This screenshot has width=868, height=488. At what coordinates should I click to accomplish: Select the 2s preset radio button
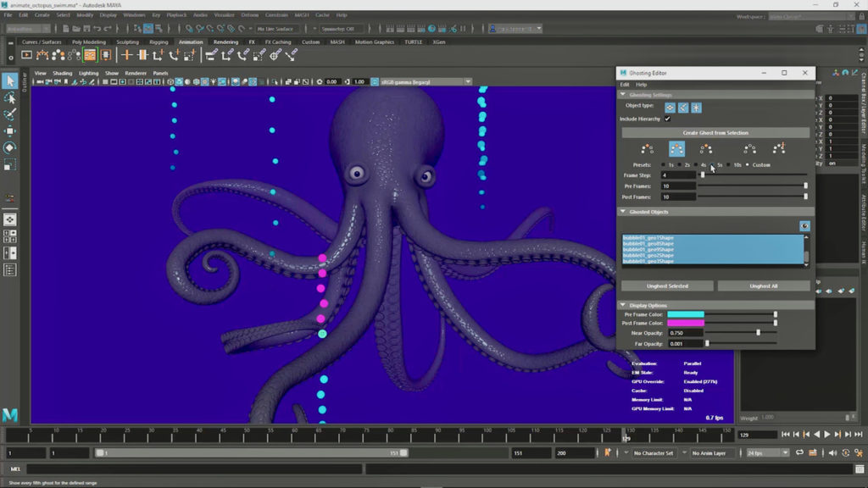tap(679, 165)
